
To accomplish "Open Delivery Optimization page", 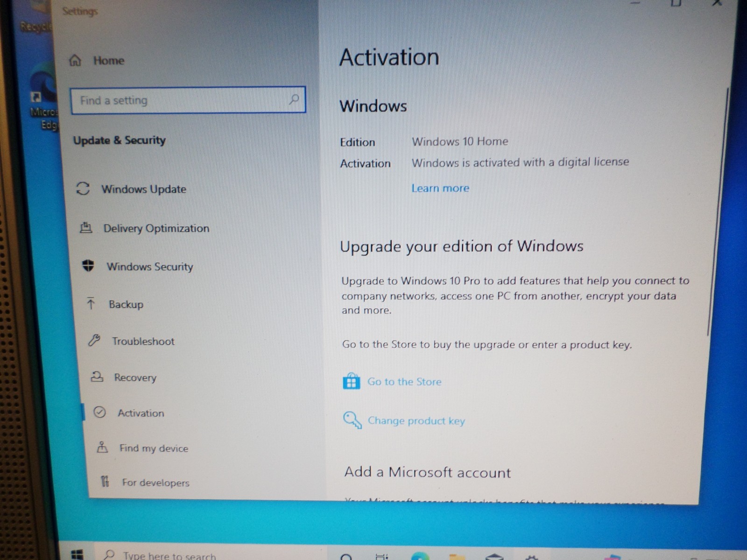I will click(156, 228).
